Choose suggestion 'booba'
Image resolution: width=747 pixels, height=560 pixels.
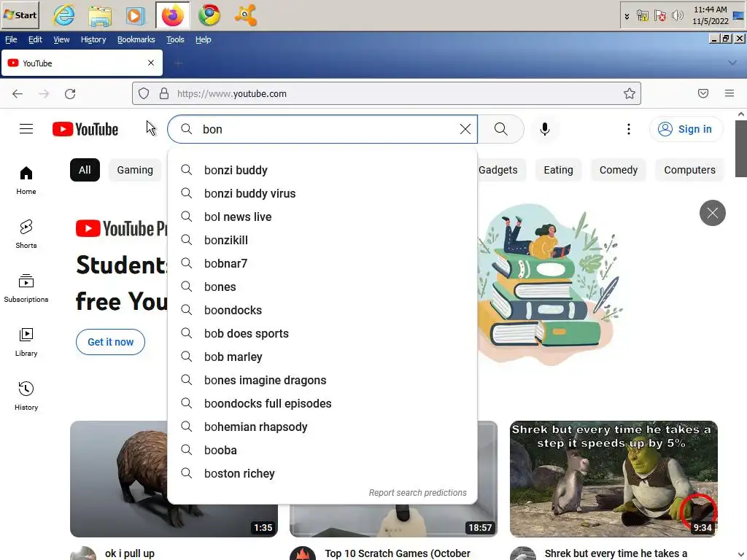[x=322, y=450]
